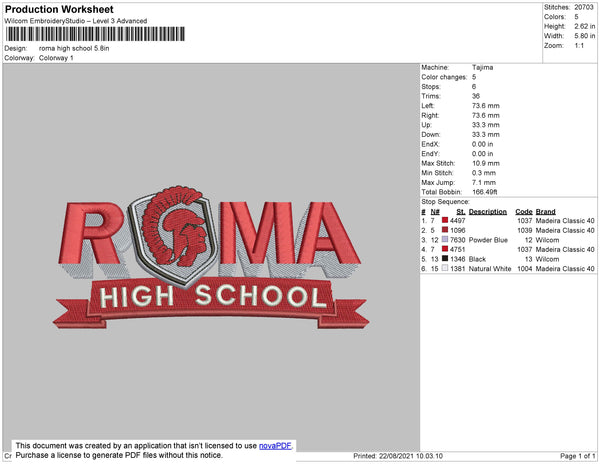The width and height of the screenshot is (600, 464).
Task: Click the Powder Blue swatch beside 7630
Action: (x=445, y=239)
